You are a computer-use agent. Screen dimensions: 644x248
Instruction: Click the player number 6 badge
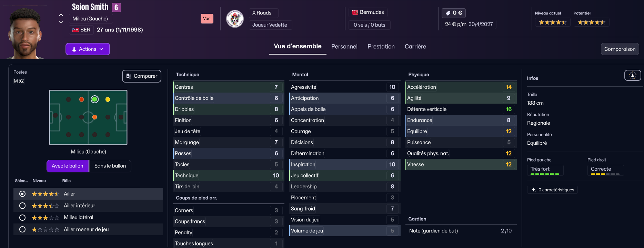tap(116, 7)
